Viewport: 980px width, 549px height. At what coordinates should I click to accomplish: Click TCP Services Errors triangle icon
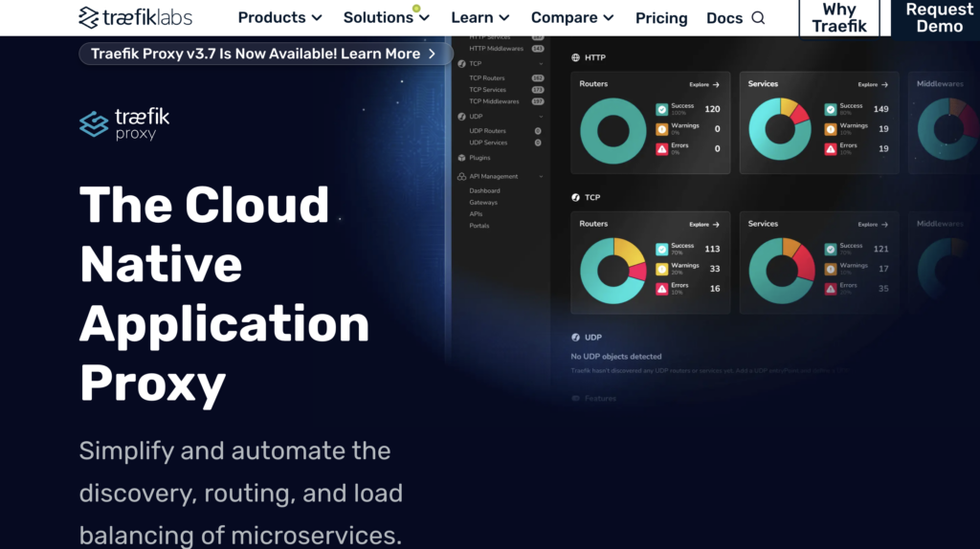831,289
